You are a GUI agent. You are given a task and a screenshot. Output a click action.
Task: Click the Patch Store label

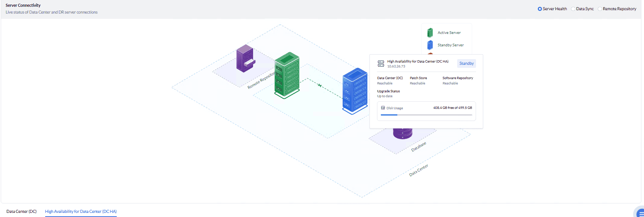pos(418,78)
